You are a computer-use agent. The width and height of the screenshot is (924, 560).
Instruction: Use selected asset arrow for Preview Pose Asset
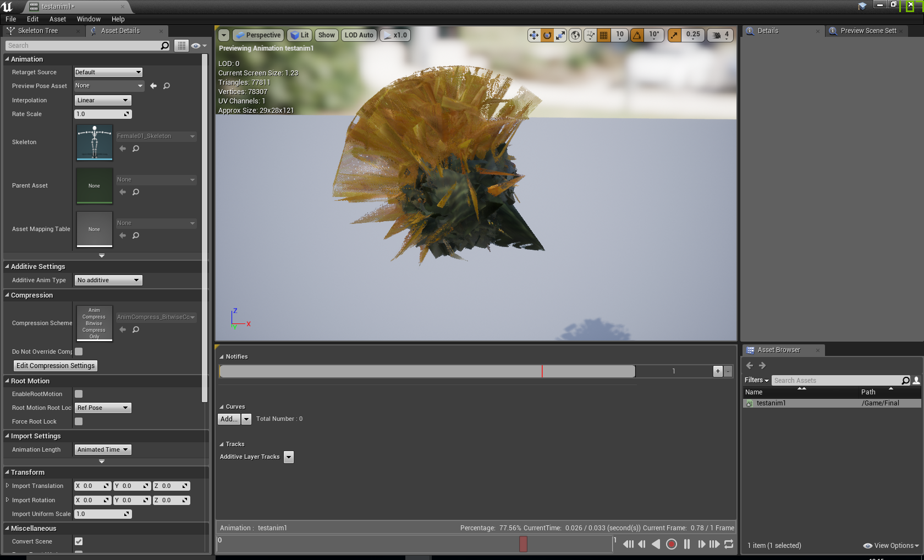point(153,86)
